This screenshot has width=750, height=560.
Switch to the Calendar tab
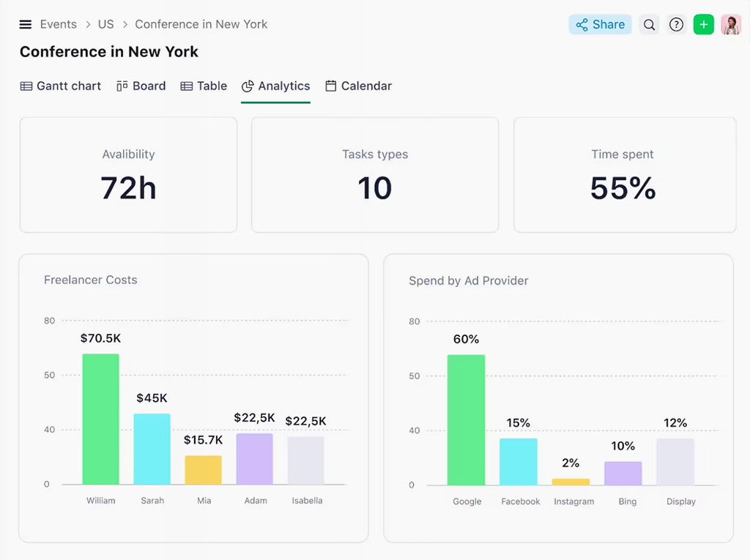click(359, 86)
